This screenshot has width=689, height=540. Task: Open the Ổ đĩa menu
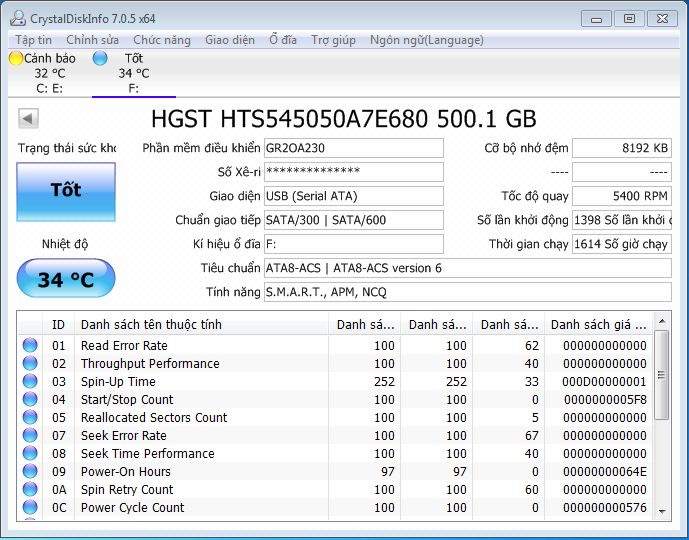pyautogui.click(x=283, y=40)
